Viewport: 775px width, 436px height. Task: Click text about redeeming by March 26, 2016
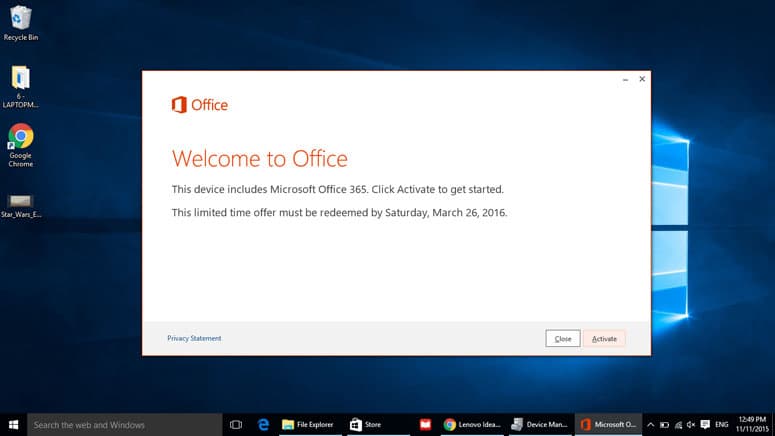340,213
